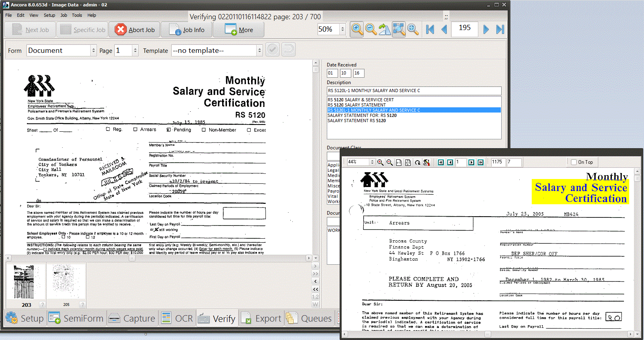Enable the On Top checkbox
The image size is (644, 340).
pos(574,162)
